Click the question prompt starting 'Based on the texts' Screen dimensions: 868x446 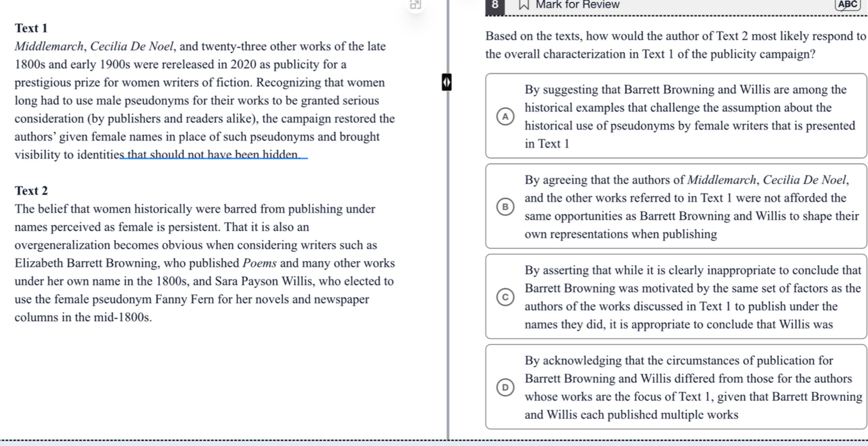point(676,45)
